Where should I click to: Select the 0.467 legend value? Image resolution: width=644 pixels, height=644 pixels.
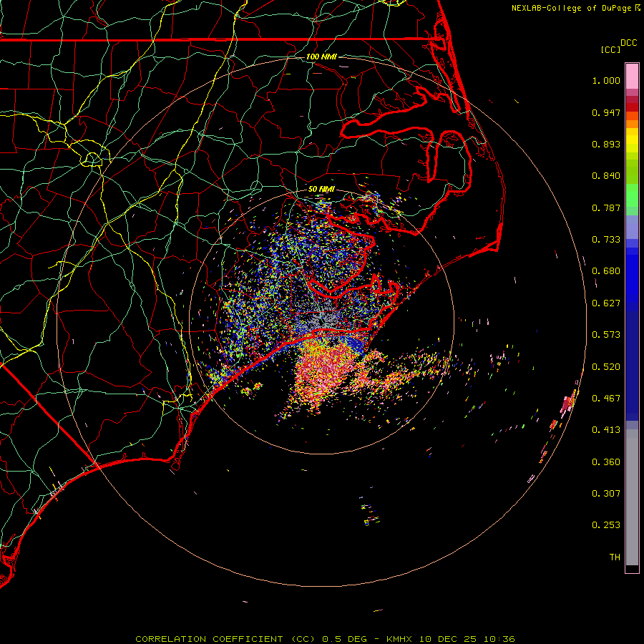click(606, 399)
